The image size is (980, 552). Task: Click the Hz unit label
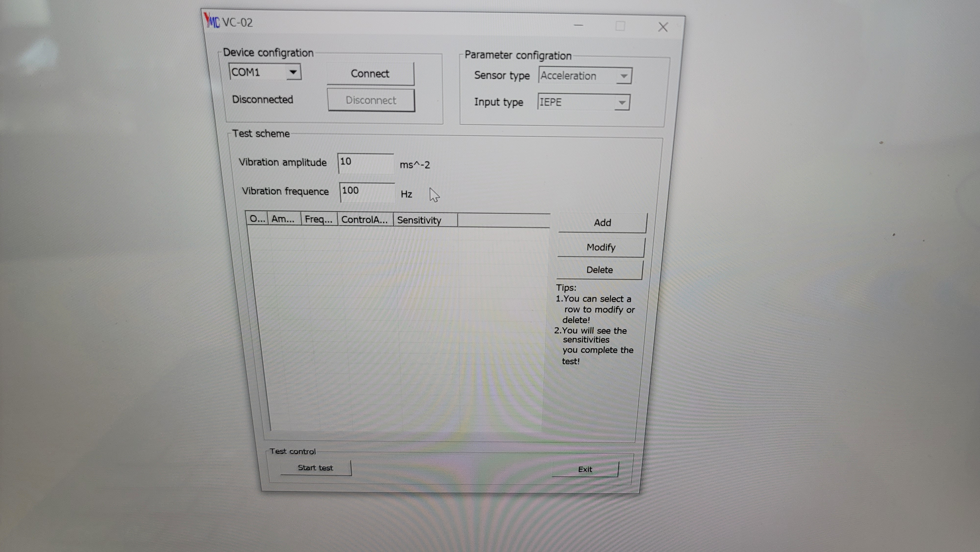click(406, 194)
